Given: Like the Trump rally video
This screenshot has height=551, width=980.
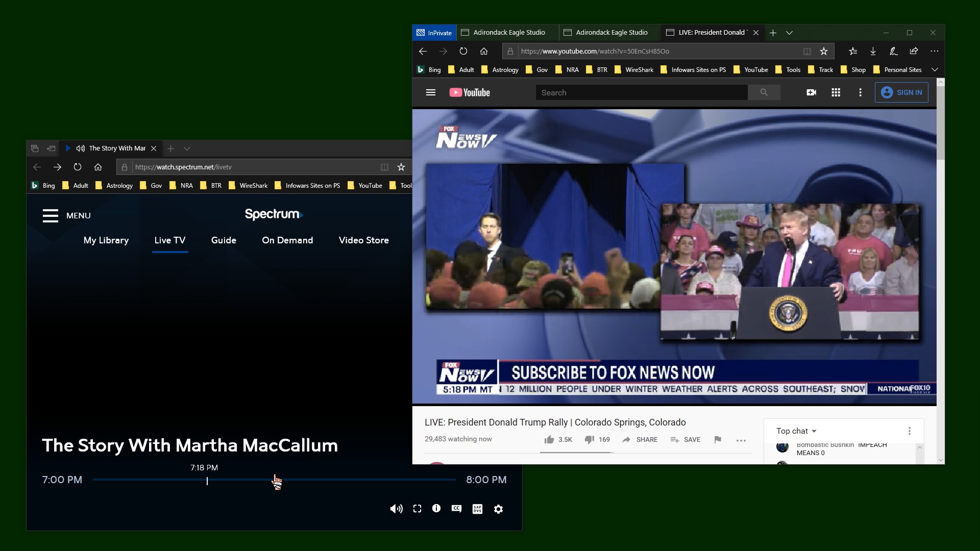Looking at the screenshot, I should [549, 439].
